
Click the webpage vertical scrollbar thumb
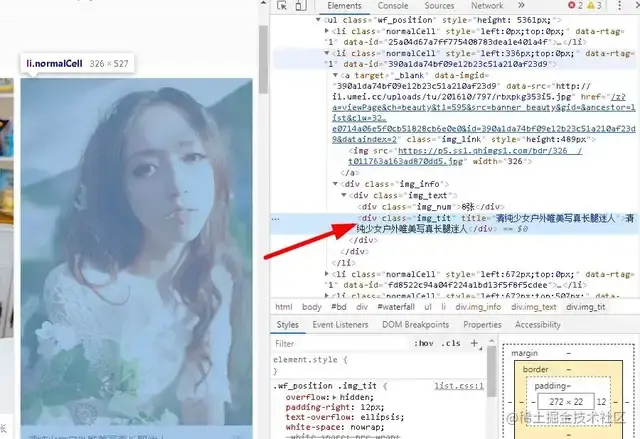263,58
